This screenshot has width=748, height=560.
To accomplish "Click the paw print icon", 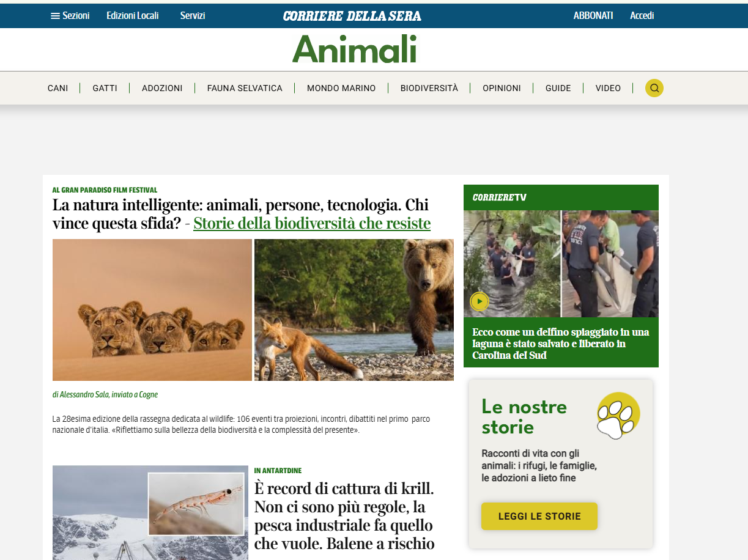I will tap(618, 416).
